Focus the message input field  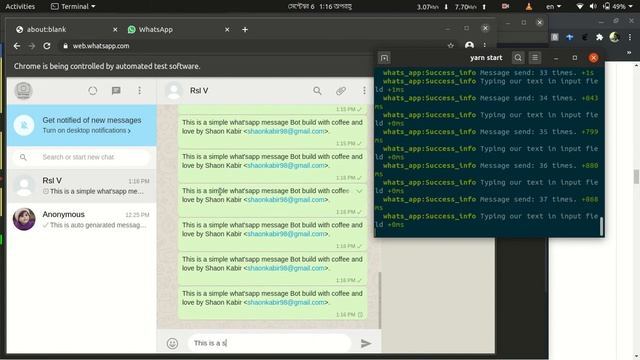[269, 343]
